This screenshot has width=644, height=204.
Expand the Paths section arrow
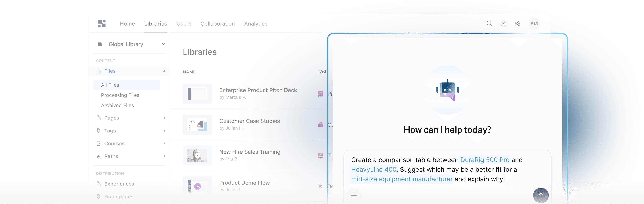tap(165, 156)
